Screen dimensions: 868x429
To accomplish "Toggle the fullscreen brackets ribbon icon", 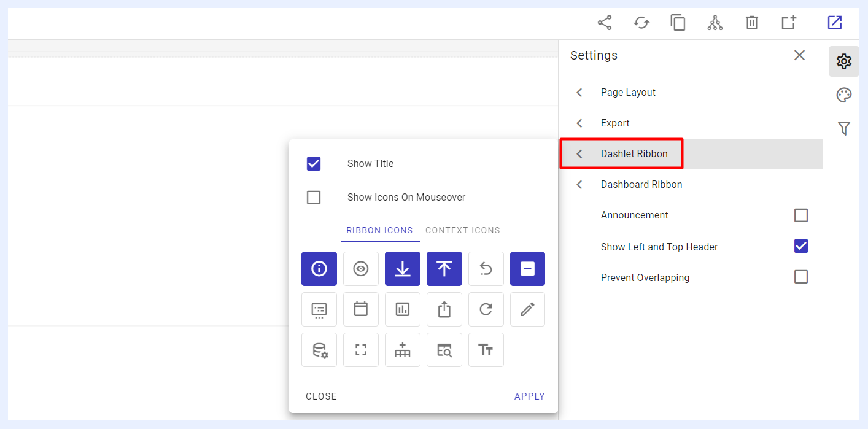I will pyautogui.click(x=361, y=350).
